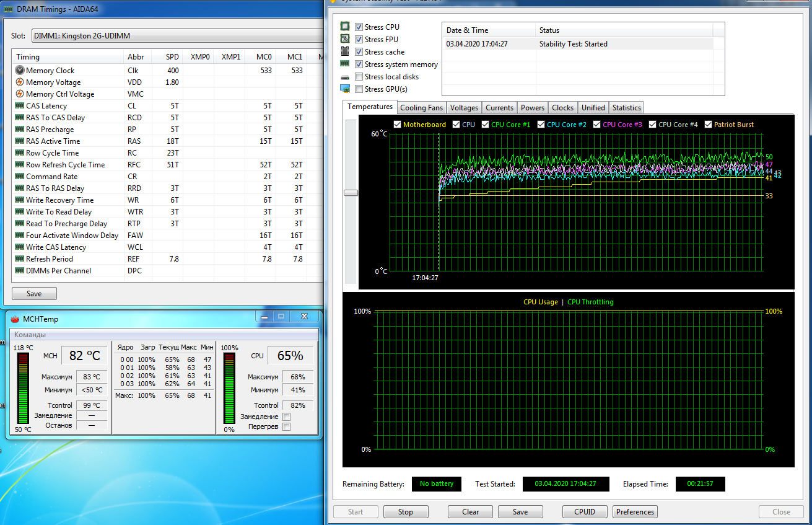This screenshot has width=812, height=525.
Task: Click the monitor icon beside Stress GPU(s)
Action: 345,89
